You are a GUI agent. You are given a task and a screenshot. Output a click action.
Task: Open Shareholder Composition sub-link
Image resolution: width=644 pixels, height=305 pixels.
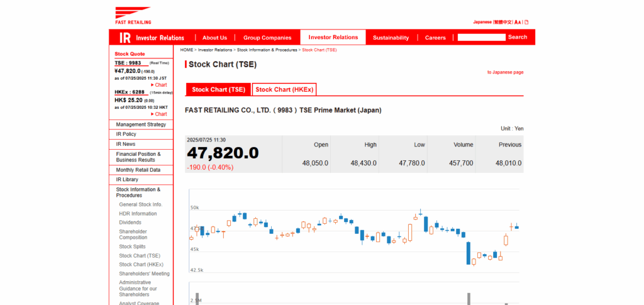click(133, 235)
